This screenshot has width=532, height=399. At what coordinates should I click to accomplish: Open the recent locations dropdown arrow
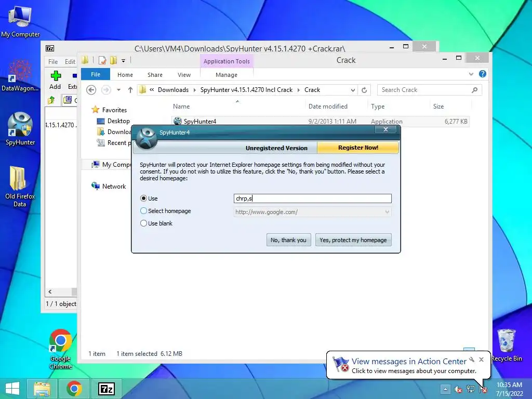tap(119, 90)
